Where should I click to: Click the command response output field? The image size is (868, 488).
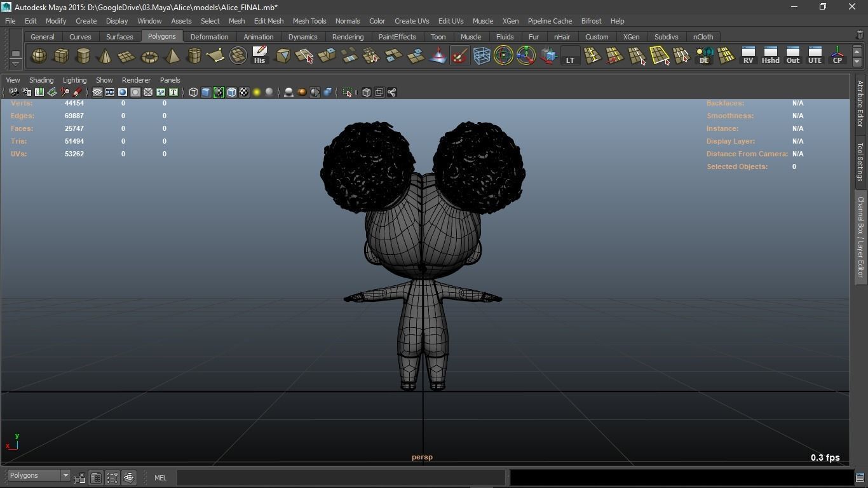point(681,477)
